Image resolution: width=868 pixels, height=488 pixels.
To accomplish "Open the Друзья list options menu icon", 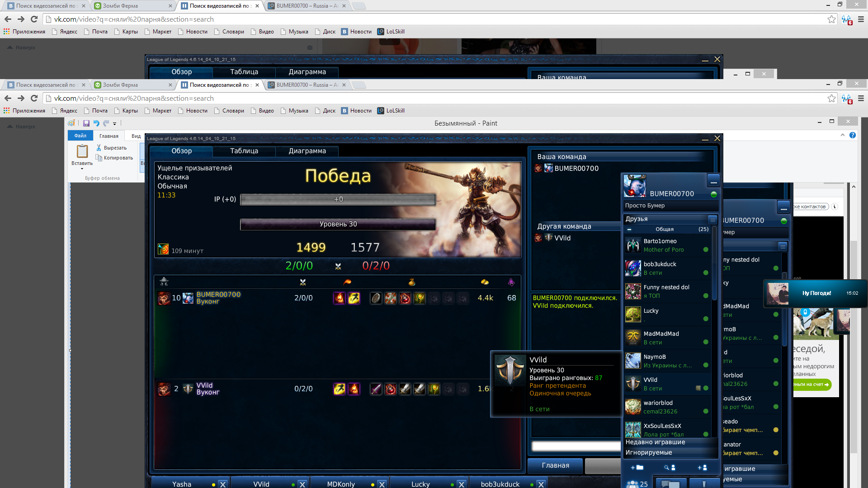I will coord(712,220).
